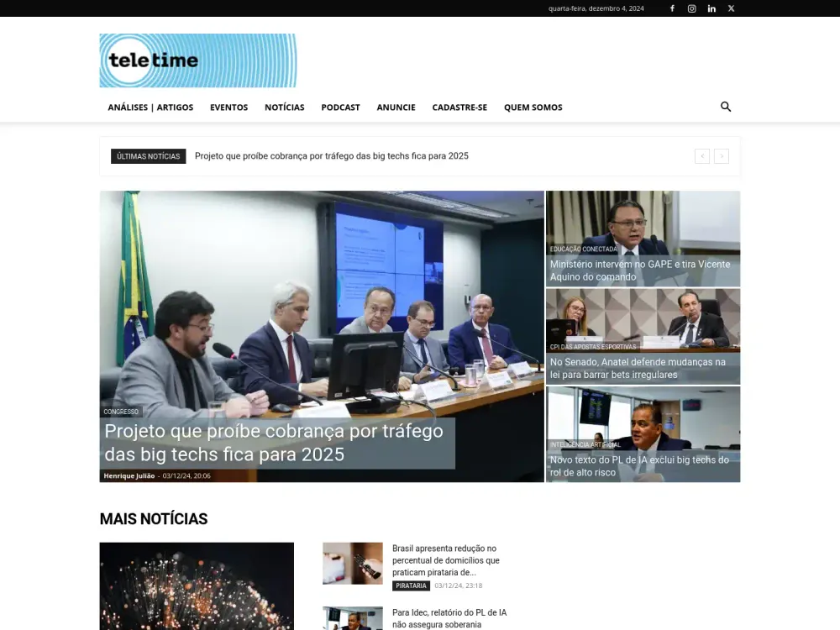Select the EVENTOS menu entry

(x=228, y=107)
